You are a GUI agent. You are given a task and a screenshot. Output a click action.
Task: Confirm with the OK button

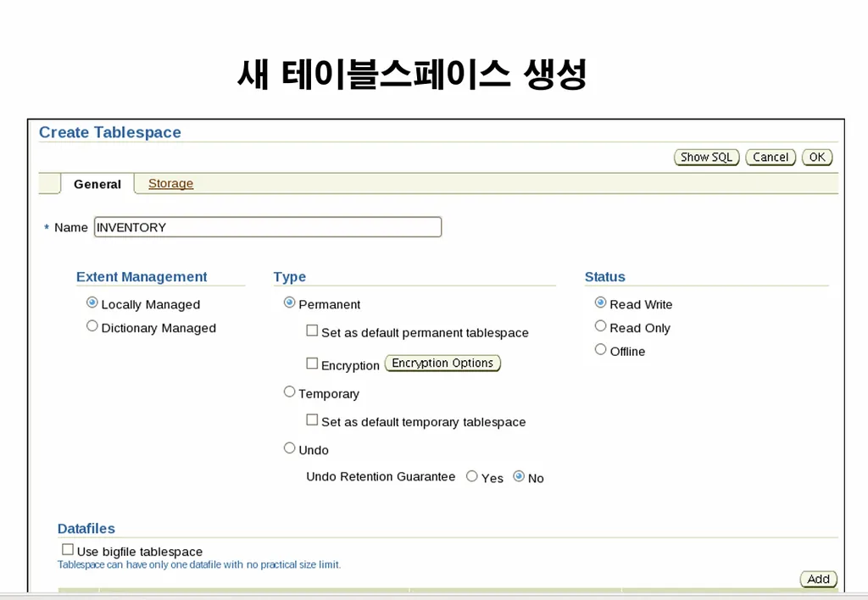[817, 157]
